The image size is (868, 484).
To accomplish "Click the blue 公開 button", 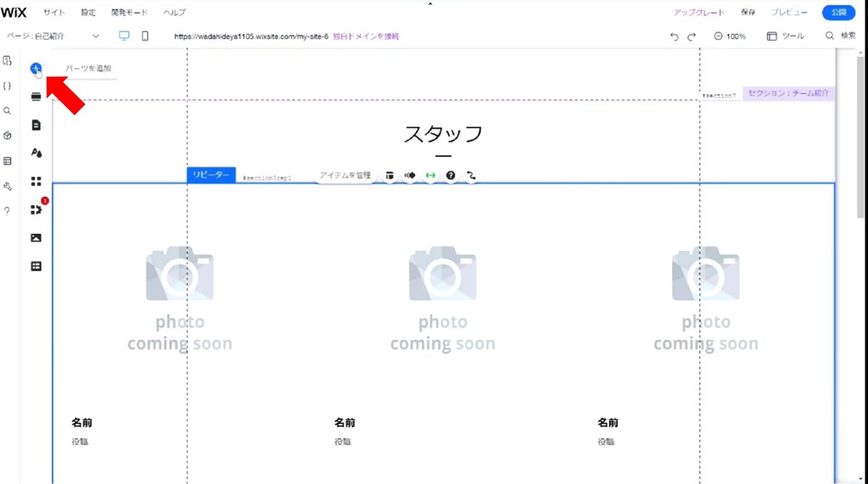I will point(838,12).
